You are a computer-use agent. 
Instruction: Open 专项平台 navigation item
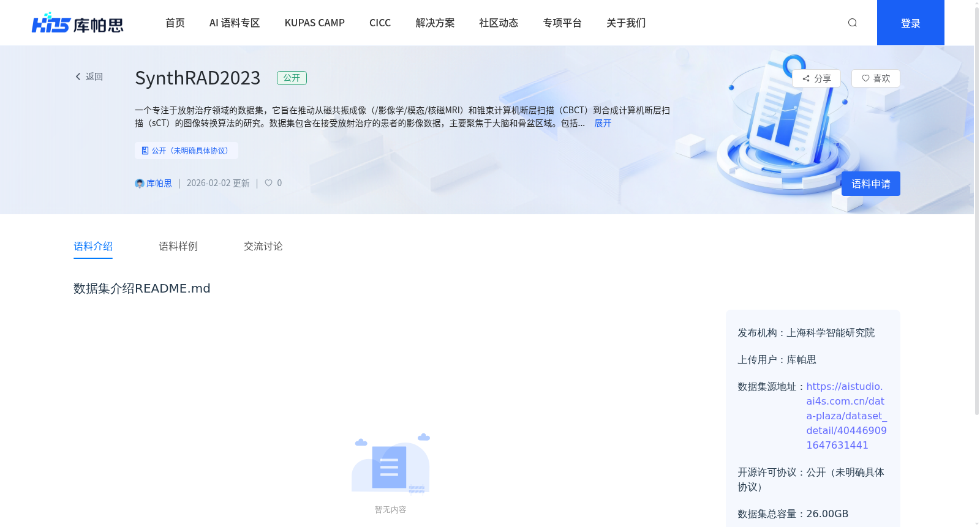562,23
